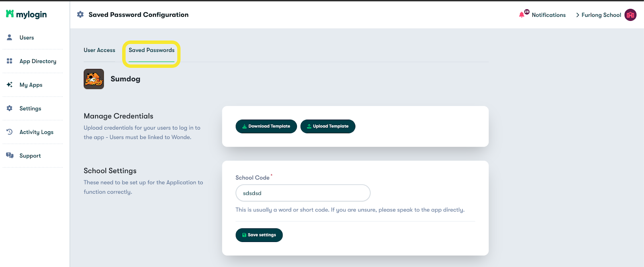Viewport: 644px width, 267px height.
Task: Click the Activity Logs history icon
Action: [x=9, y=132]
